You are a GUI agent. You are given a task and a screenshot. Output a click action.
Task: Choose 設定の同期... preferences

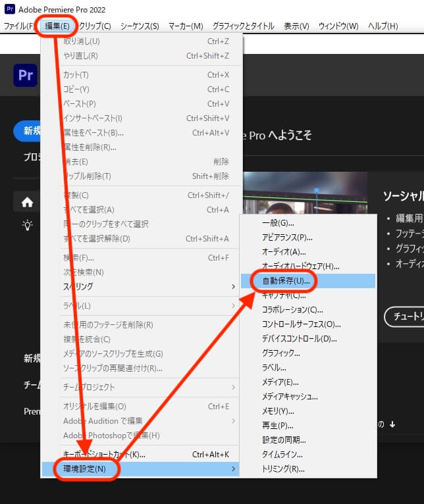308,440
